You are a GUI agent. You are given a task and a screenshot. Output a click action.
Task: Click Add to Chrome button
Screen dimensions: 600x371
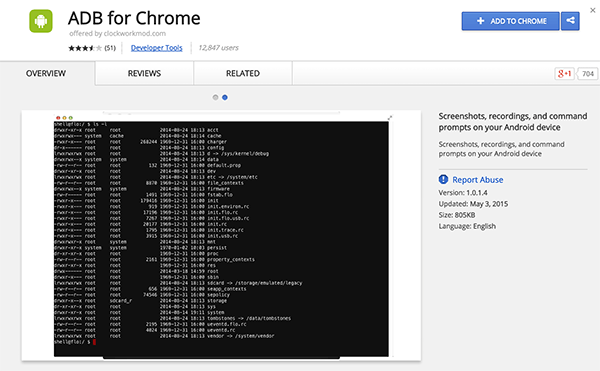coord(510,21)
